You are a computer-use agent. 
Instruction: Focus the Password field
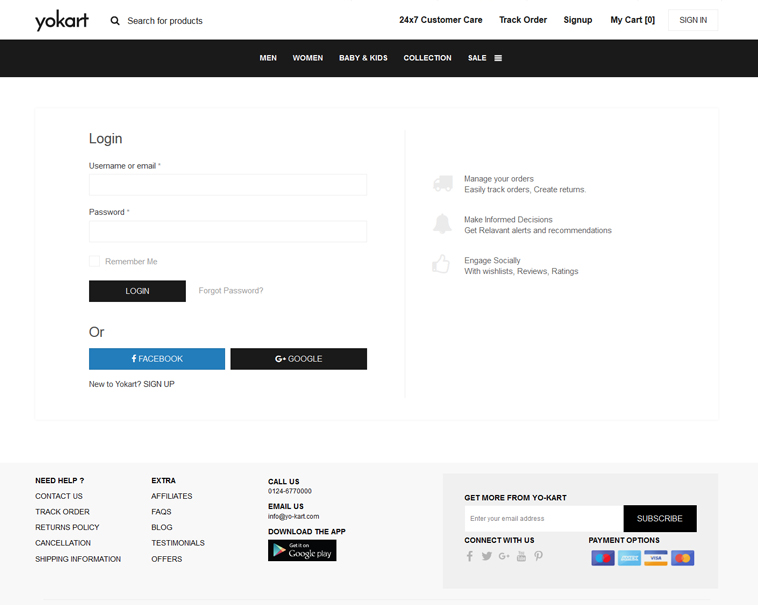(x=228, y=231)
